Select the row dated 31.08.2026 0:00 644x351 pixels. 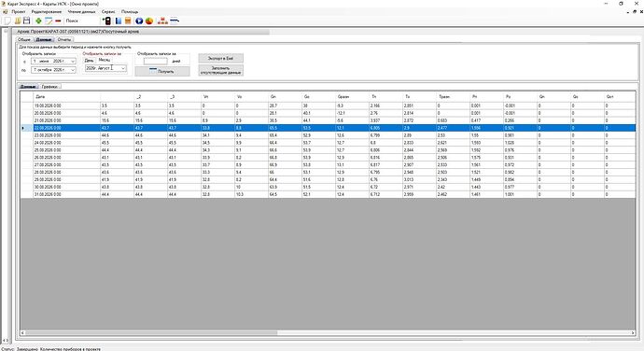(328, 194)
